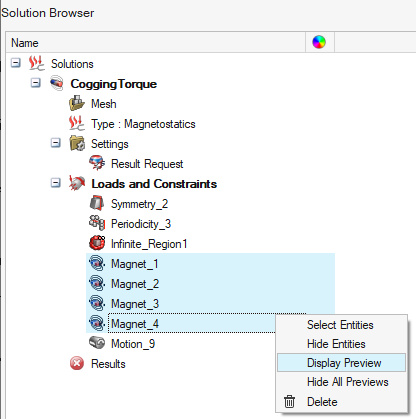Click the Mesh folder icon

click(77, 103)
